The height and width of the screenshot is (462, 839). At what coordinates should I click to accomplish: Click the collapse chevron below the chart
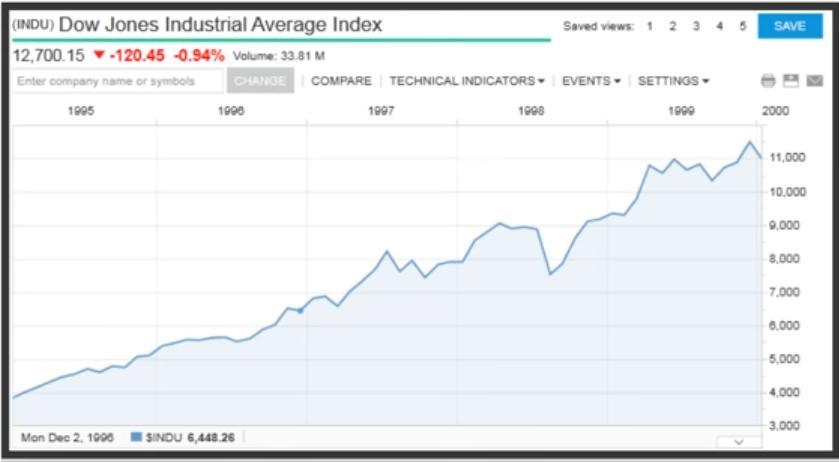(x=738, y=442)
